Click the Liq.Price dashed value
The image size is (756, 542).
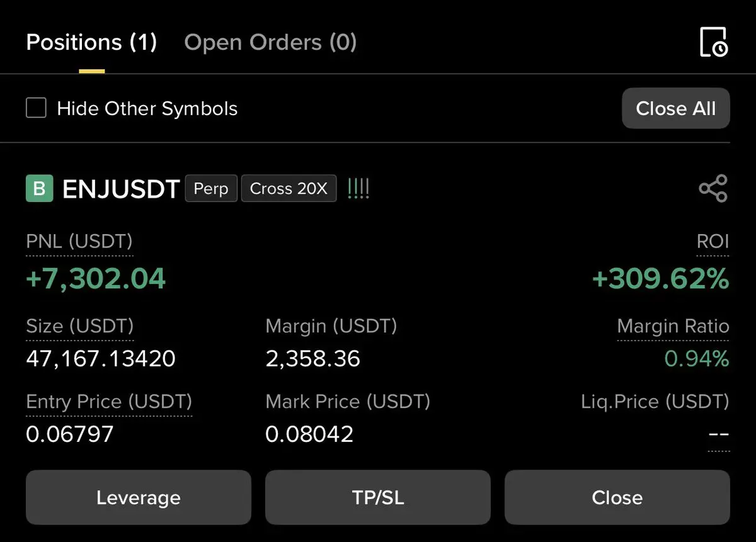(718, 435)
